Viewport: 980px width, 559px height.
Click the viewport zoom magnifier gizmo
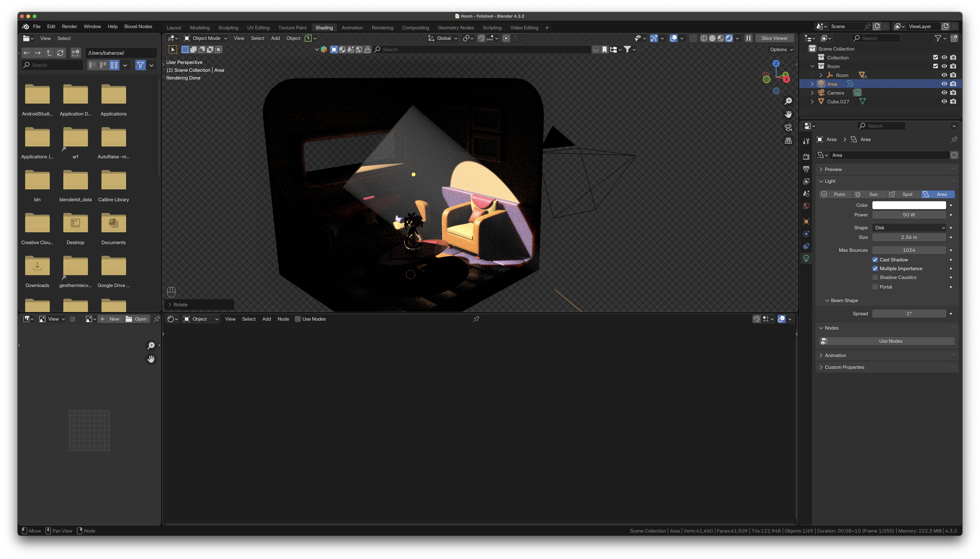pos(788,101)
